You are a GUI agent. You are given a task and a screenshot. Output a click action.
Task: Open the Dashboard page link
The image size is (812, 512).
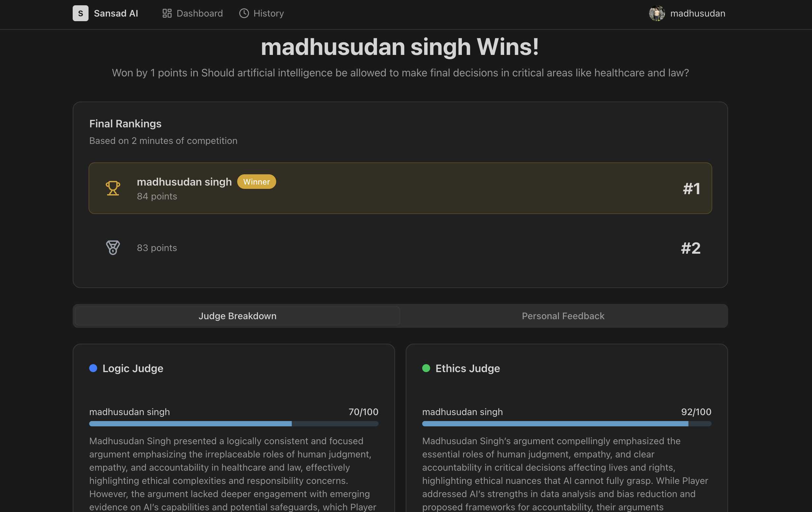(199, 13)
